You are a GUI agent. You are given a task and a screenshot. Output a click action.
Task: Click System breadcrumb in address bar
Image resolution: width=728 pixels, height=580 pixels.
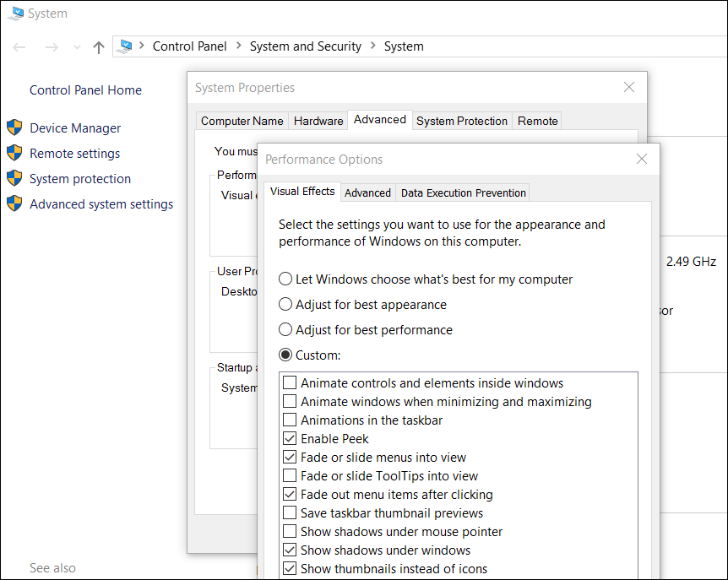click(404, 46)
